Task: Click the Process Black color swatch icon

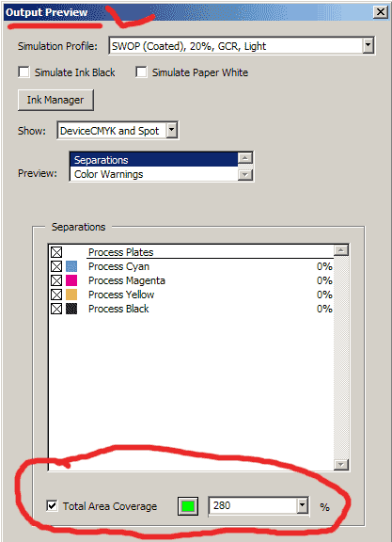Action: 71,309
